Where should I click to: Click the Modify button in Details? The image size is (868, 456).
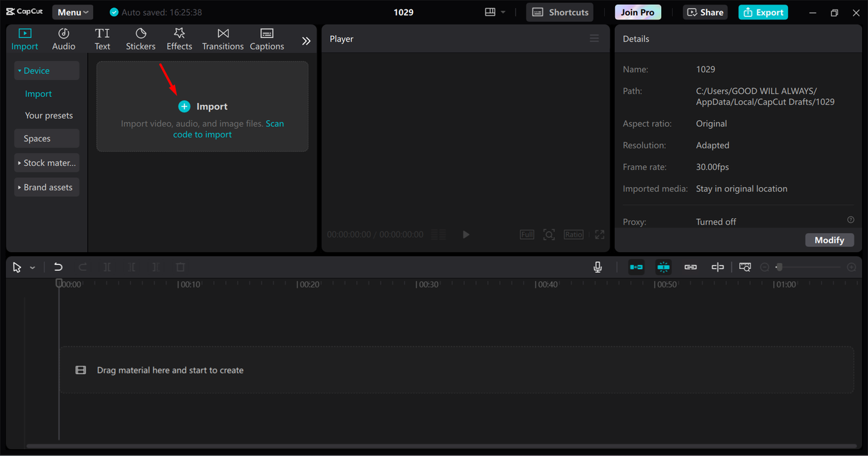tap(829, 240)
